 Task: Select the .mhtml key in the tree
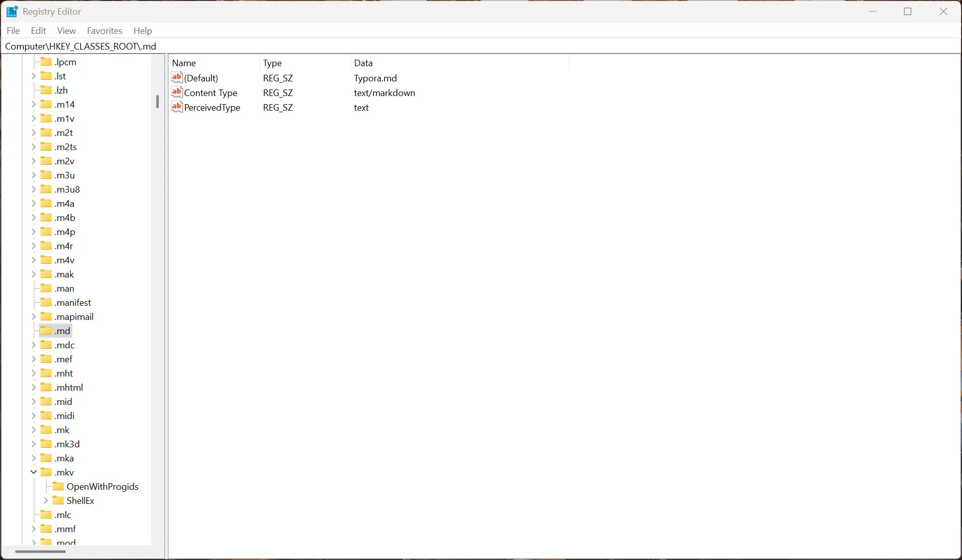[69, 387]
